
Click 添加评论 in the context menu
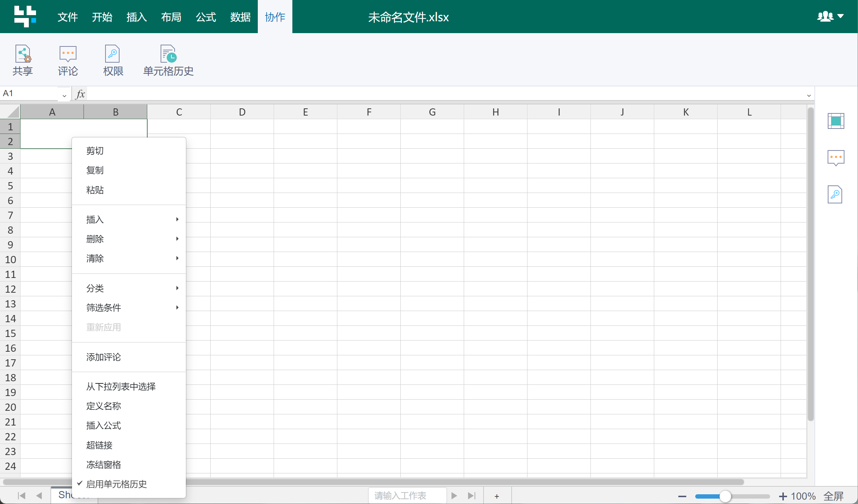tap(104, 357)
